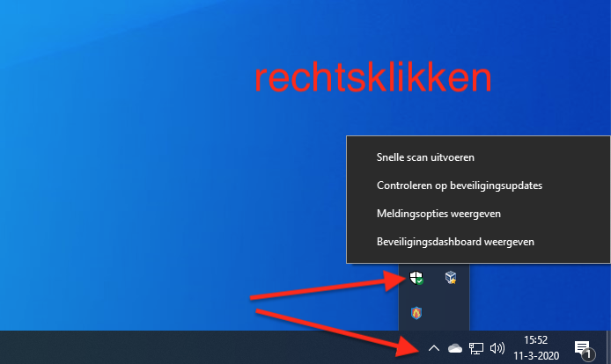Open the Action Center notification icon
611x364 pixels.
(581, 347)
